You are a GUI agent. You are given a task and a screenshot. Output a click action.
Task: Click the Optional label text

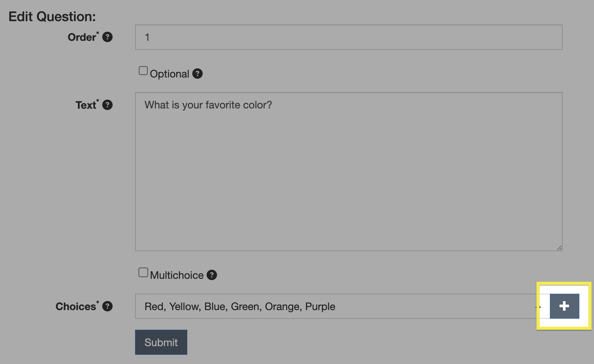169,74
